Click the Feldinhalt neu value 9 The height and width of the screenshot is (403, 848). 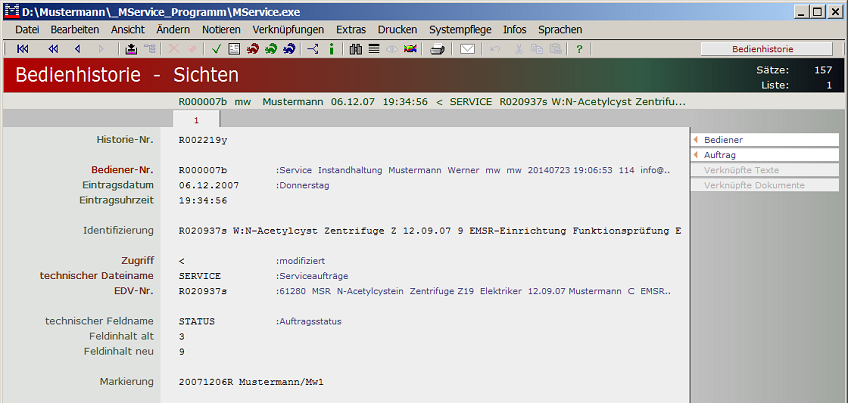pyautogui.click(x=182, y=352)
